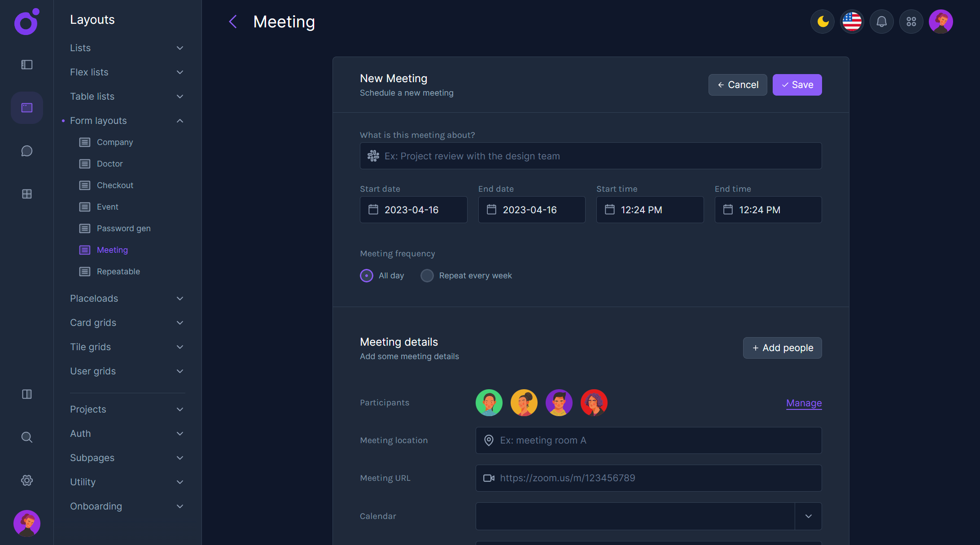Click the grid layout icon in the left rail
Image resolution: width=980 pixels, height=545 pixels.
[27, 194]
